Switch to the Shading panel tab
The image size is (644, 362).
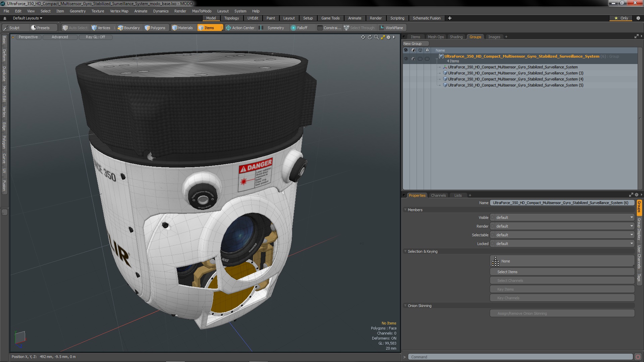pos(456,37)
